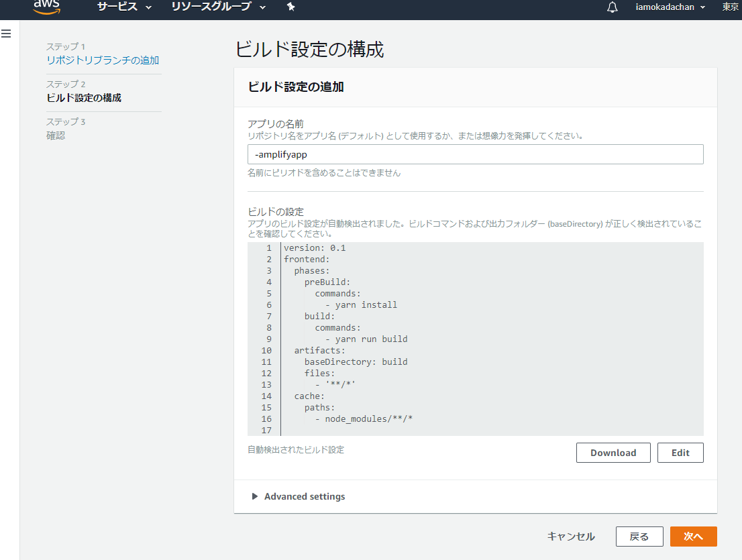Click 名前にピリオドを含めることはできません hint text
Screen dimensions: 742x560
click(x=324, y=173)
